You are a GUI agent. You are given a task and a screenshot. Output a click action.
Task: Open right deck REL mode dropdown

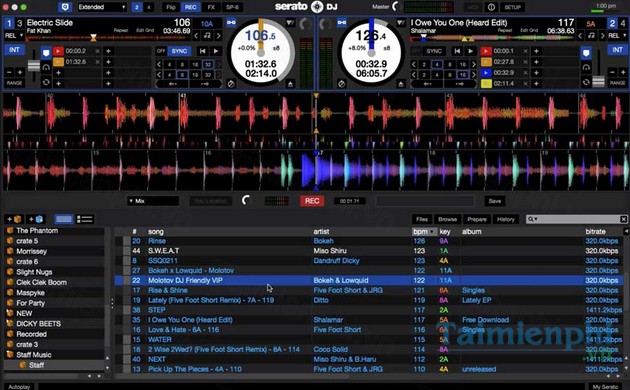pyautogui.click(x=617, y=36)
